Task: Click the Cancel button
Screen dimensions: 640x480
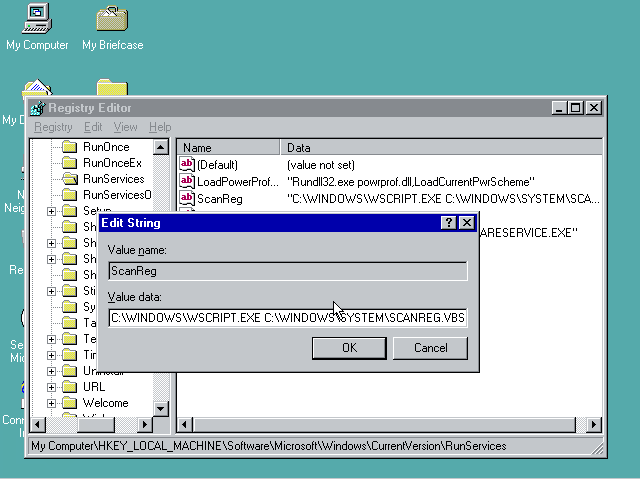Action: [x=430, y=348]
